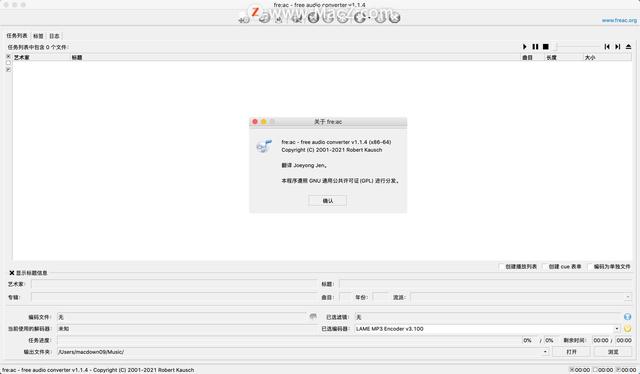640x374 pixels.
Task: Click the blue info icon beside 已选滤镜
Action: pos(628,317)
